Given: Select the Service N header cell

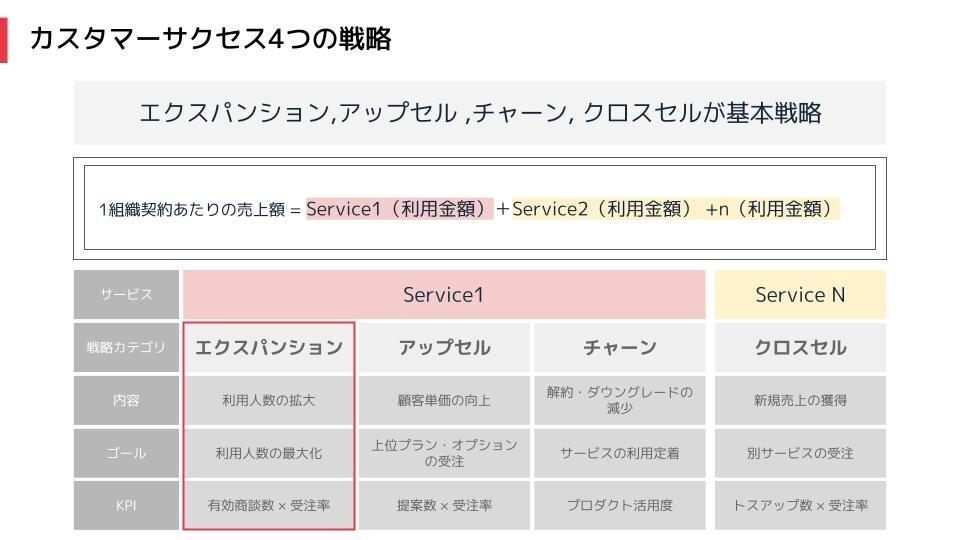Looking at the screenshot, I should (800, 294).
